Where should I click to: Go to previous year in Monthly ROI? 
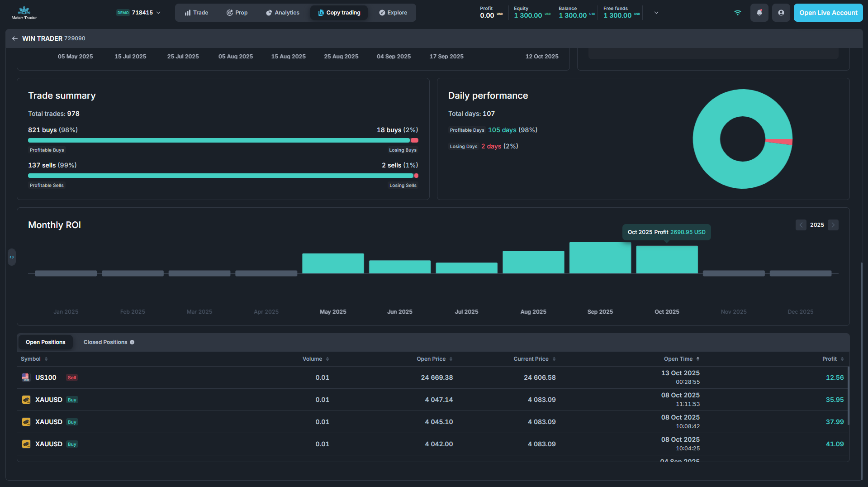[x=801, y=225]
